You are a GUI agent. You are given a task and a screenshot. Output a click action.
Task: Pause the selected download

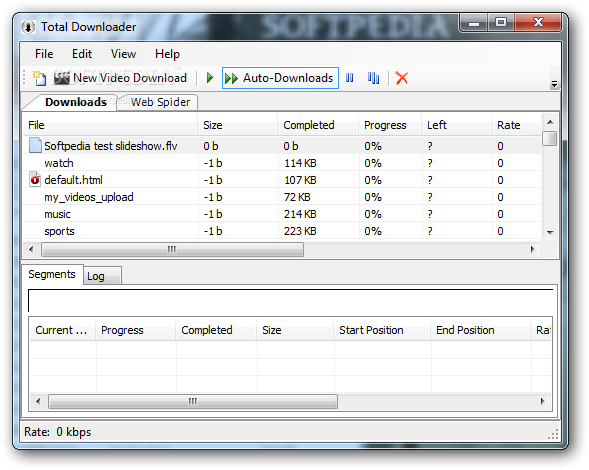[349, 78]
